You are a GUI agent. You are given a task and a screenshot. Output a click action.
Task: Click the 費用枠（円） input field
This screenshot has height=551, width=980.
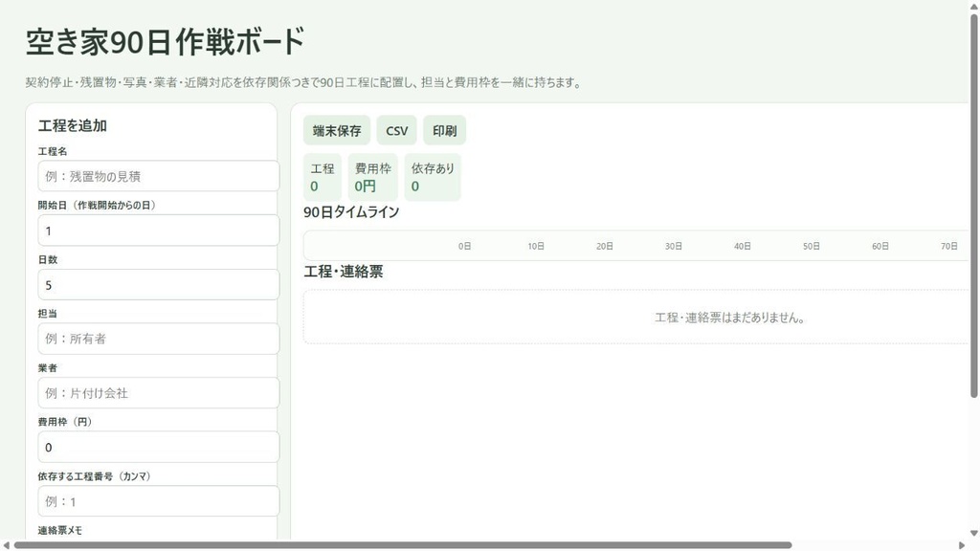pyautogui.click(x=159, y=448)
